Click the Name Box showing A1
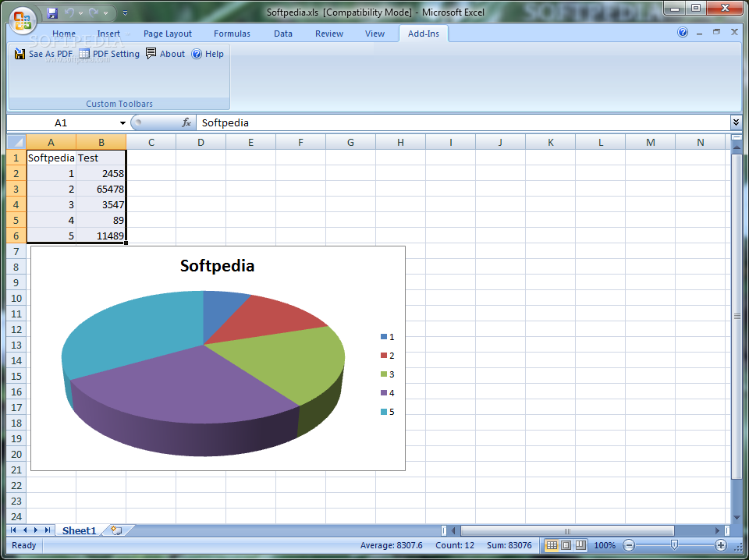The height and width of the screenshot is (560, 749). tap(62, 122)
